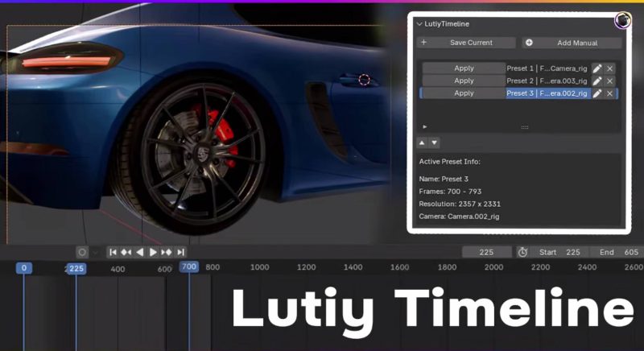Screen dimensions: 644x351
Task: Click the edit pencil icon for Preset 2
Action: point(597,81)
